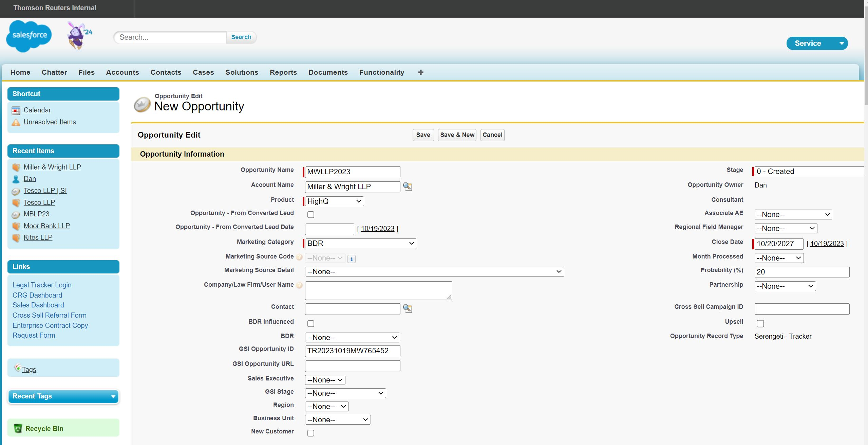Viewport: 868px width, 445px height.
Task: Click the Tags icon in sidebar
Action: pyautogui.click(x=17, y=368)
